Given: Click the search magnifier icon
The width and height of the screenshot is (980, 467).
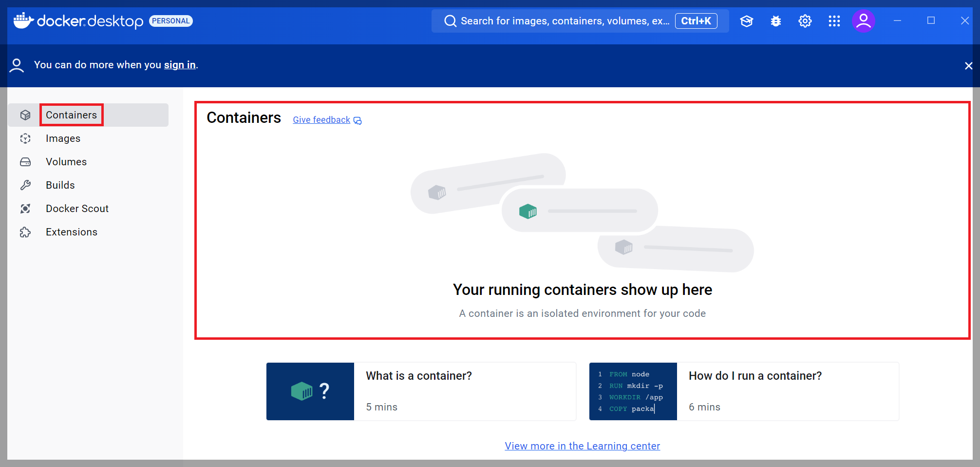Looking at the screenshot, I should tap(450, 21).
